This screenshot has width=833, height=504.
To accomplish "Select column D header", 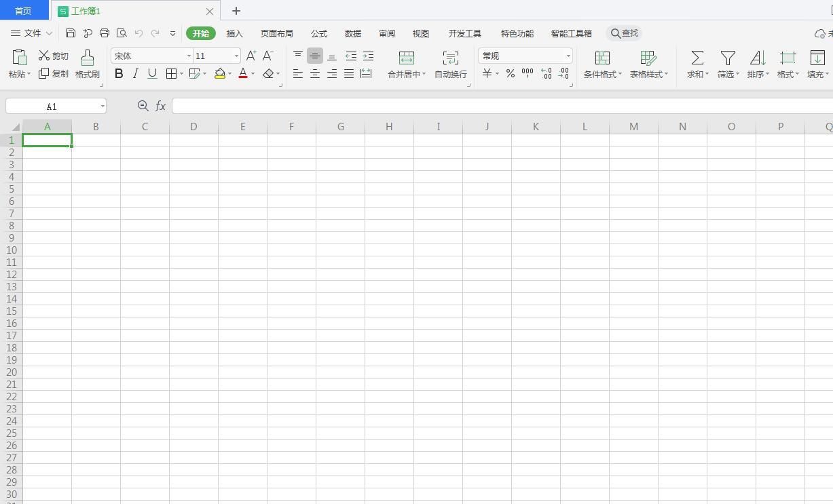I will click(193, 127).
